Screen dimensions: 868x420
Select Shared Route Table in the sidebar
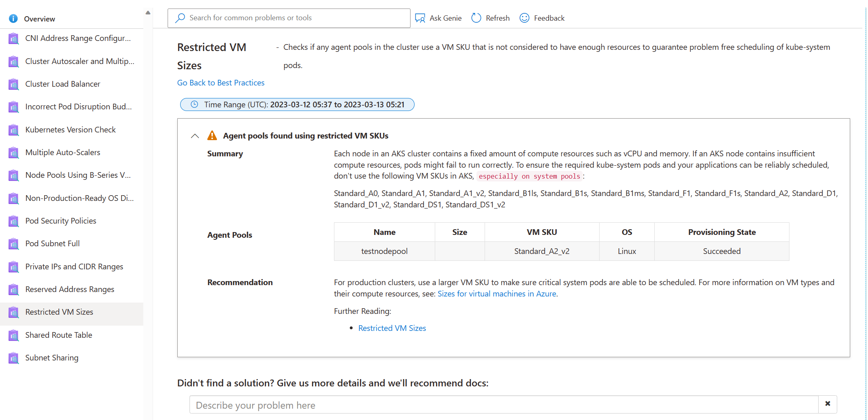pos(58,335)
